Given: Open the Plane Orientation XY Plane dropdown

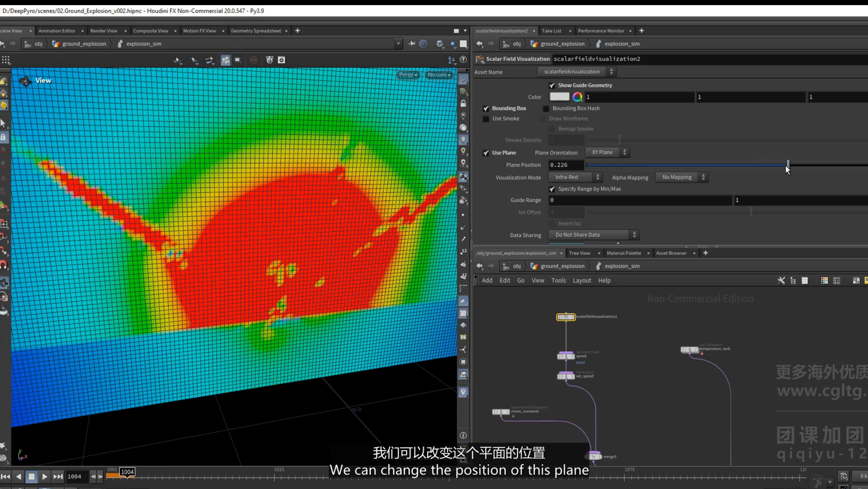Looking at the screenshot, I should click(607, 152).
